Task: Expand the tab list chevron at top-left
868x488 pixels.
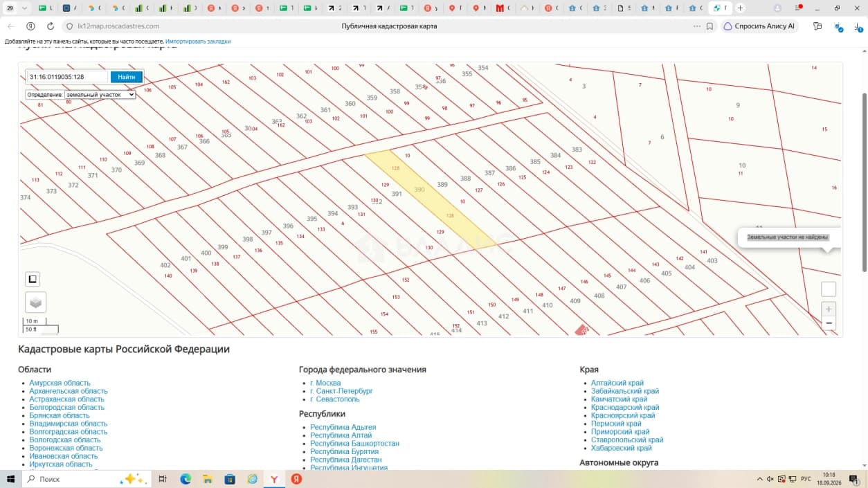Action: (25, 8)
